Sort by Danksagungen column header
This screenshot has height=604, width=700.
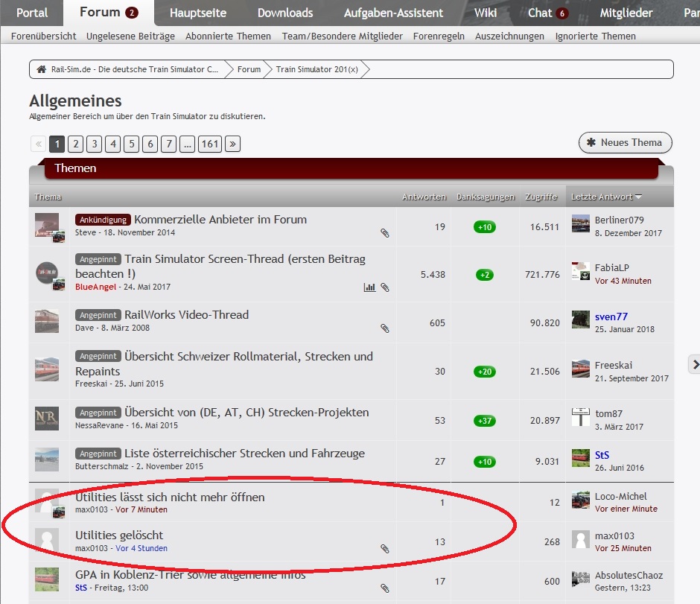(486, 197)
